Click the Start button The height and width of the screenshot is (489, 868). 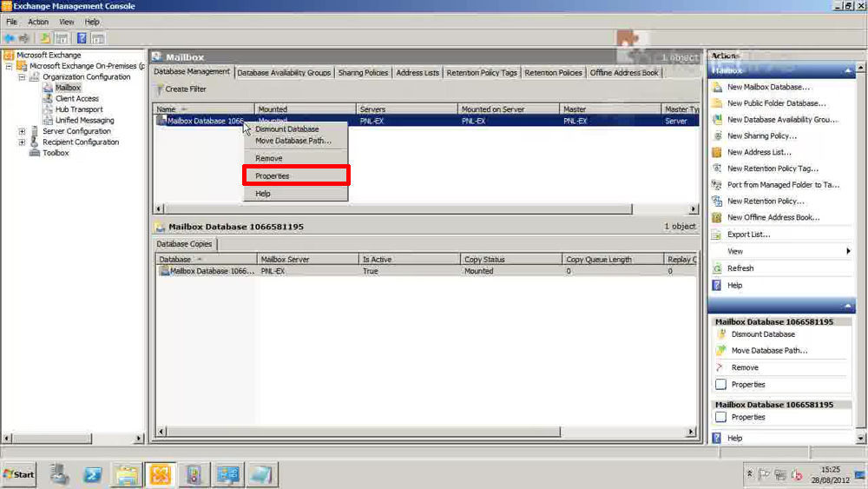coord(19,474)
